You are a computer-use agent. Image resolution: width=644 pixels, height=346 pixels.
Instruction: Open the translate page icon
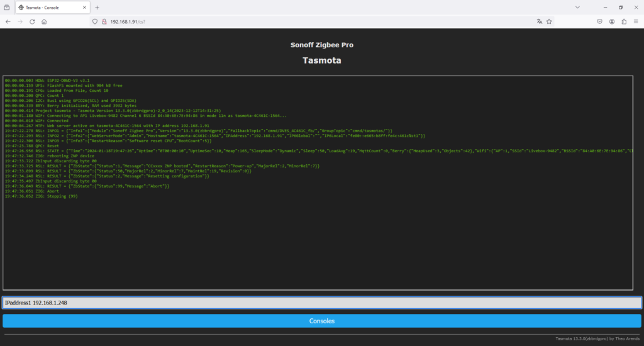point(539,21)
